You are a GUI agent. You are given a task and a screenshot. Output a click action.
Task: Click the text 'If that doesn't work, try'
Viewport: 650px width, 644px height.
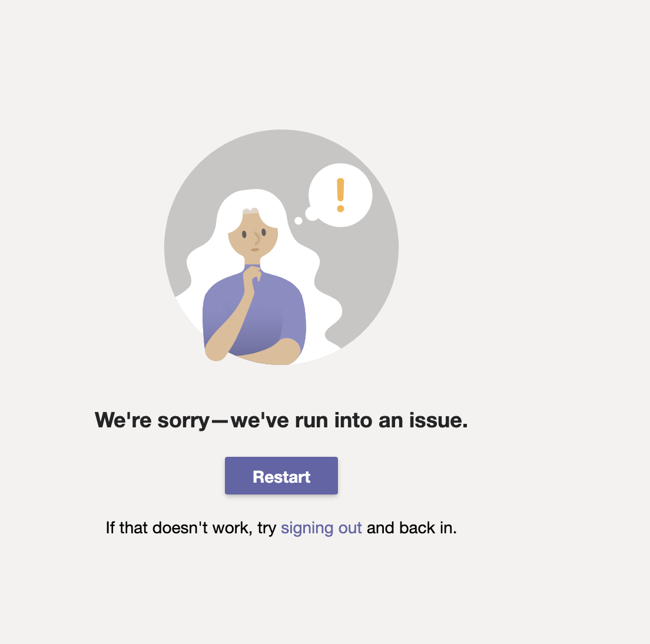tap(191, 528)
